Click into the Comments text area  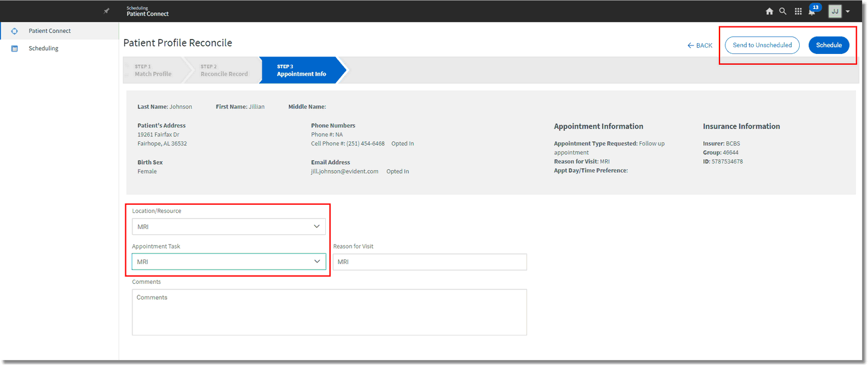click(x=329, y=312)
